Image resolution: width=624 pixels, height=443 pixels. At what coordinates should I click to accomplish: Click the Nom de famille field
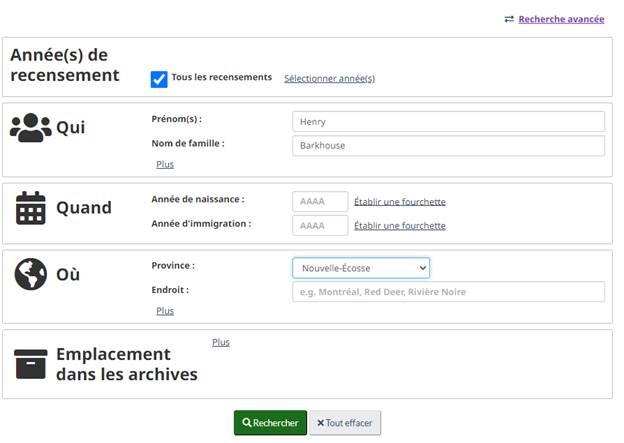coord(448,146)
